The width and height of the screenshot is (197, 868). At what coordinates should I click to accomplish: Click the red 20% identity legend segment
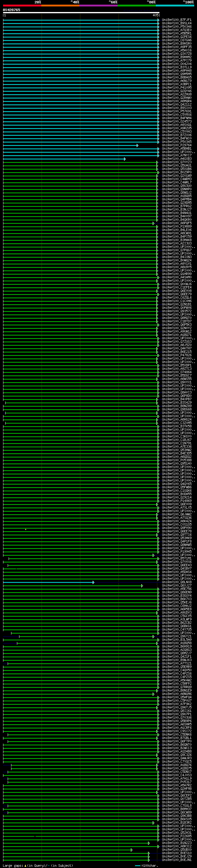pos(22,6)
